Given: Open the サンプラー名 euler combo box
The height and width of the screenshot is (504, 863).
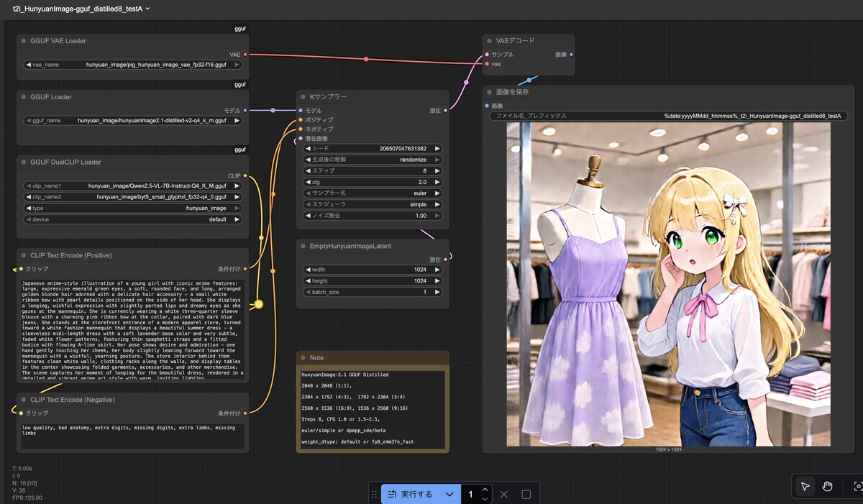Looking at the screenshot, I should (x=373, y=193).
